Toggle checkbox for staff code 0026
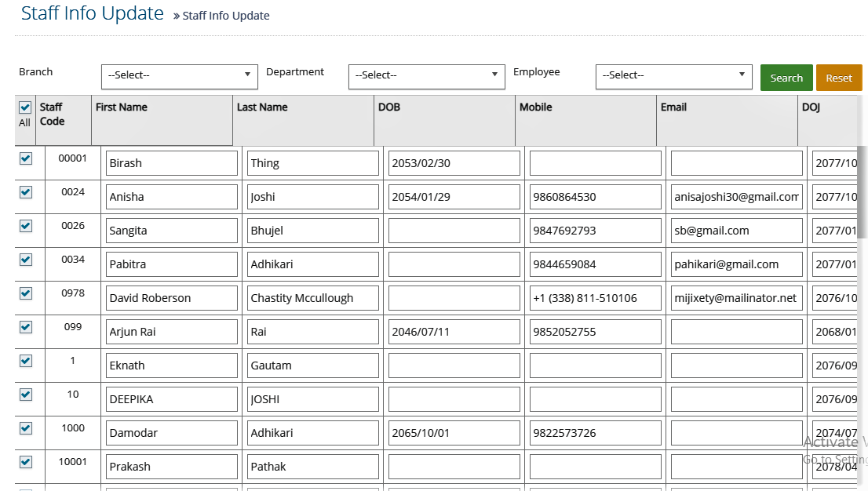This screenshot has width=868, height=491. tap(25, 226)
